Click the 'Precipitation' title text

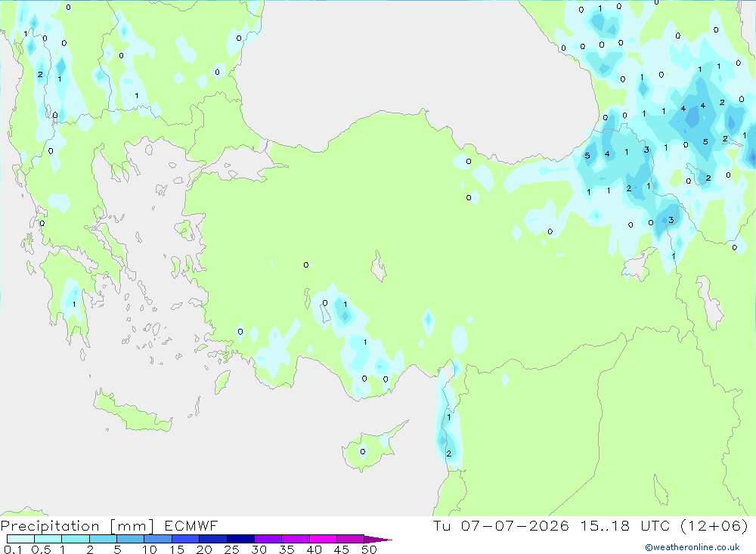(x=50, y=525)
